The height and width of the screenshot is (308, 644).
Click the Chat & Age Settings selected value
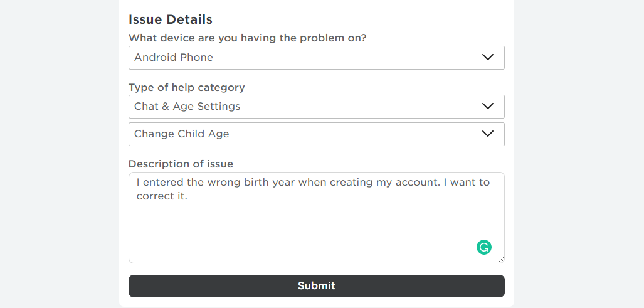click(187, 107)
